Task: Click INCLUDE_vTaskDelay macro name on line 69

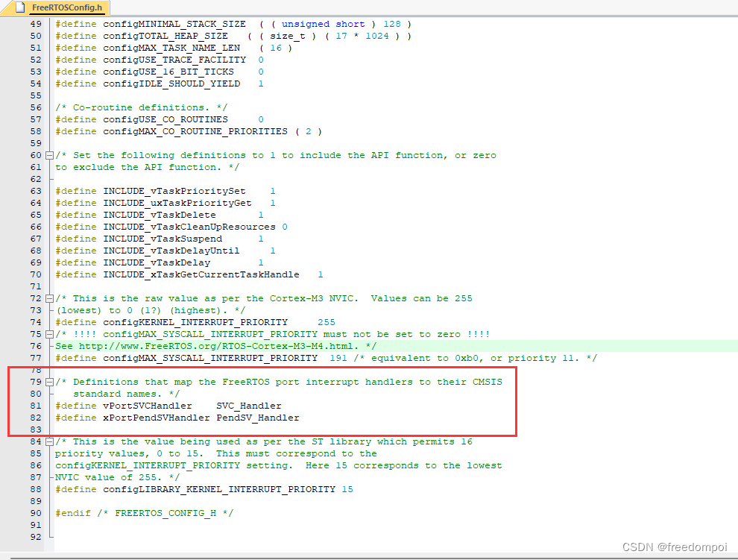Action: coord(157,262)
